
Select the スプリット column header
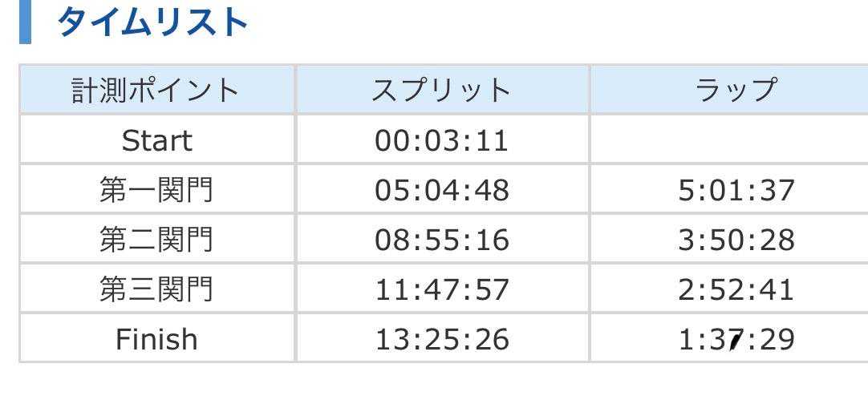tap(441, 90)
